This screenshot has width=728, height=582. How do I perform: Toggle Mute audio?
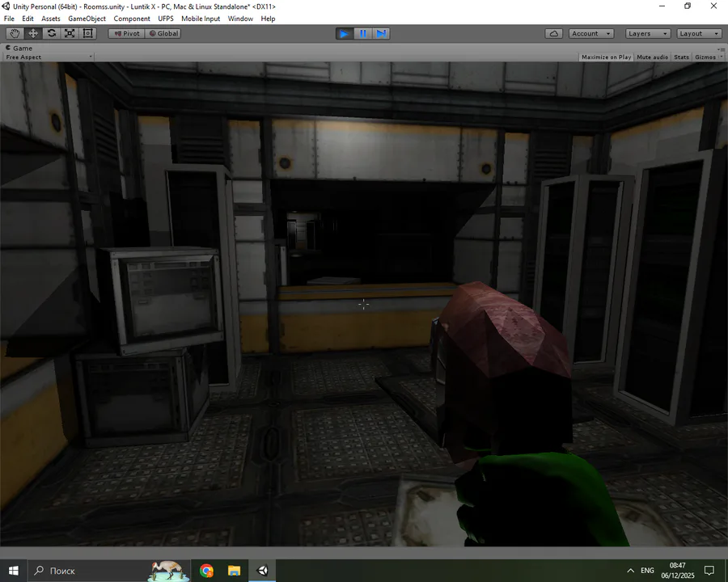(x=652, y=57)
